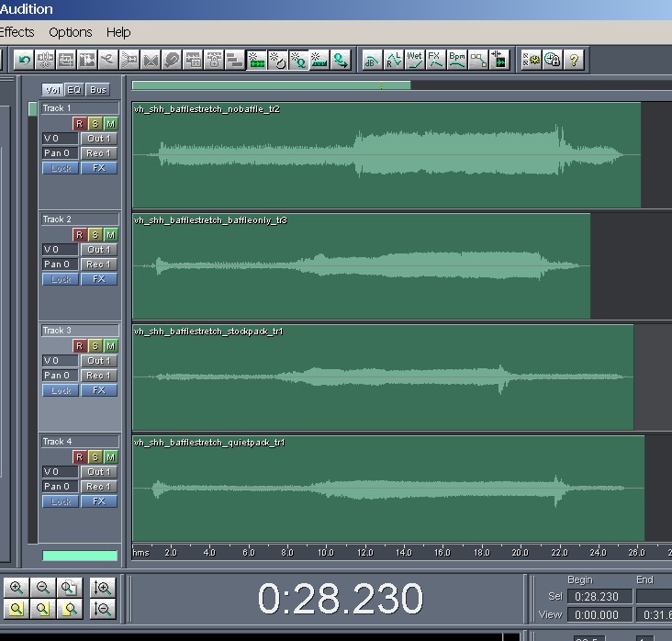Click the FX toolbar icon
This screenshot has height=641, width=672.
[435, 61]
